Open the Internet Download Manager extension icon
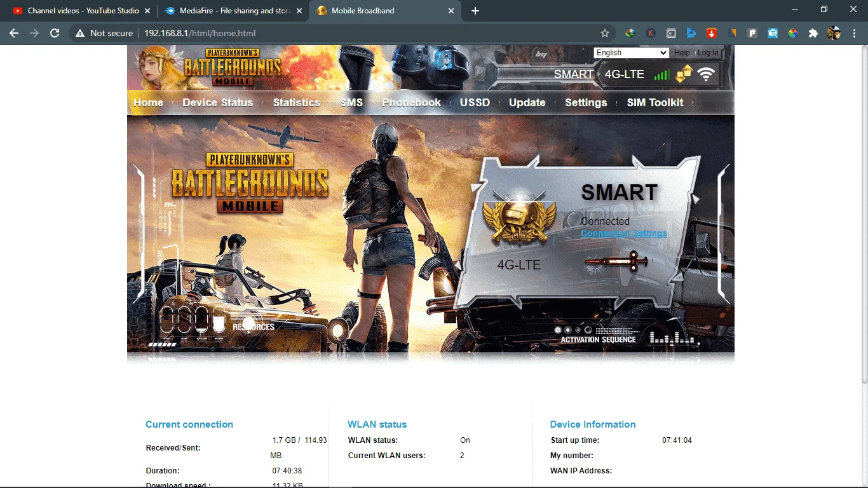The height and width of the screenshot is (488, 868). tap(630, 33)
